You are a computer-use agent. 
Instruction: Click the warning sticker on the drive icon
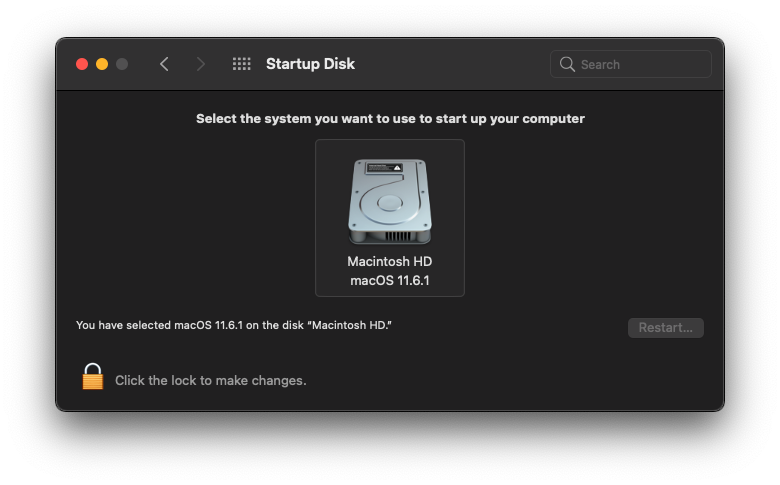point(384,168)
